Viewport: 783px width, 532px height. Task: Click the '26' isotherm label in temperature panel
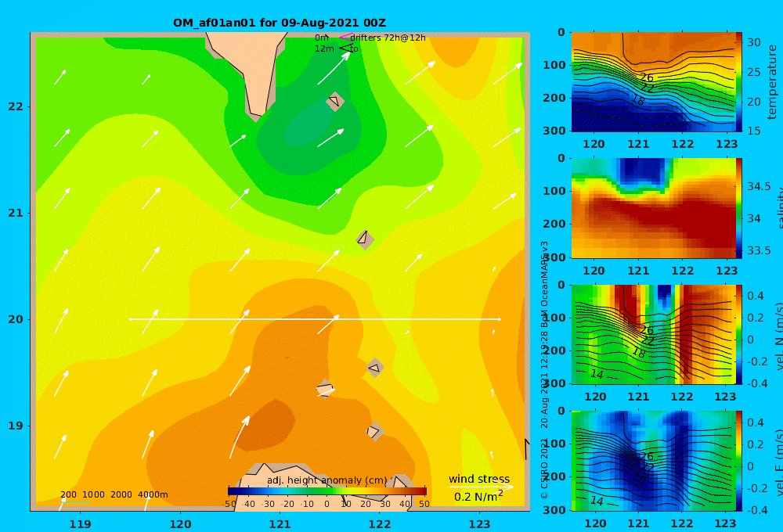pyautogui.click(x=646, y=77)
